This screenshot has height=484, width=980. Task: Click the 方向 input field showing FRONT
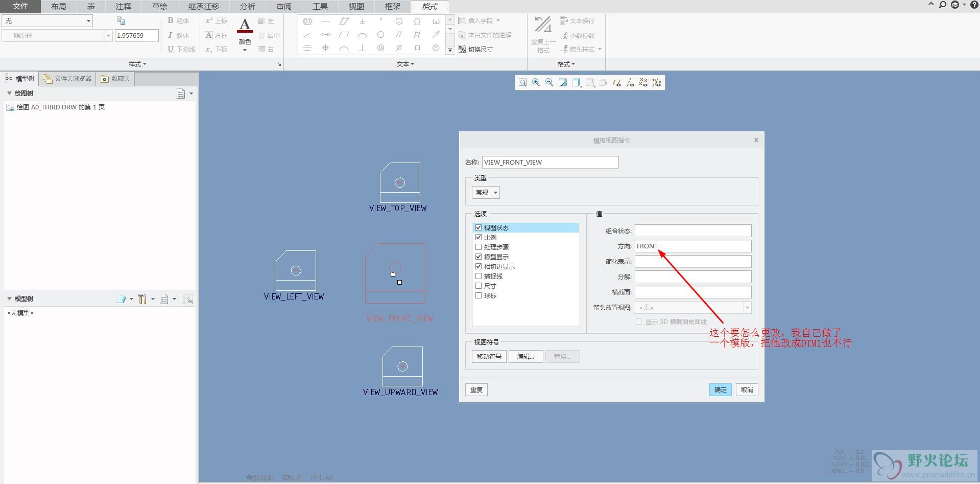tap(693, 246)
